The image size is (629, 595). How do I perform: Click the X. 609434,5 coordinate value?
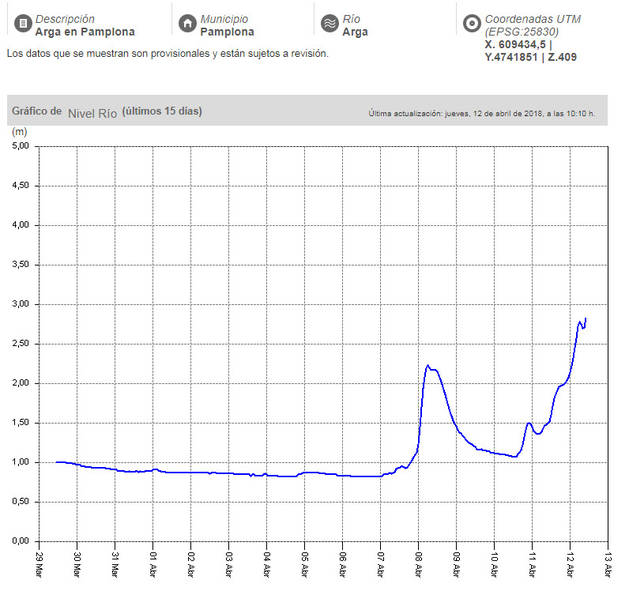(x=520, y=45)
